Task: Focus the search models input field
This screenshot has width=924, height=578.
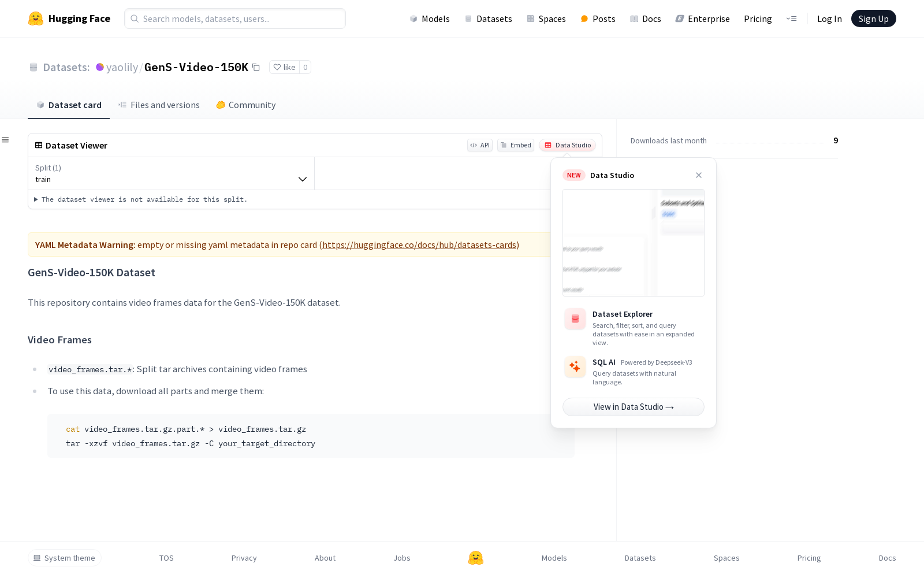Action: pyautogui.click(x=243, y=19)
